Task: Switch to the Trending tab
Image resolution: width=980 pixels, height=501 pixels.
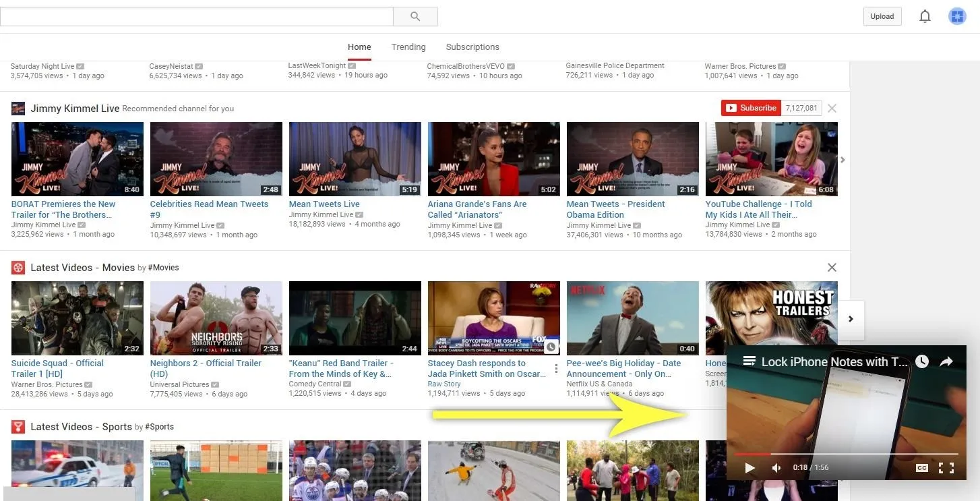Action: coord(408,47)
